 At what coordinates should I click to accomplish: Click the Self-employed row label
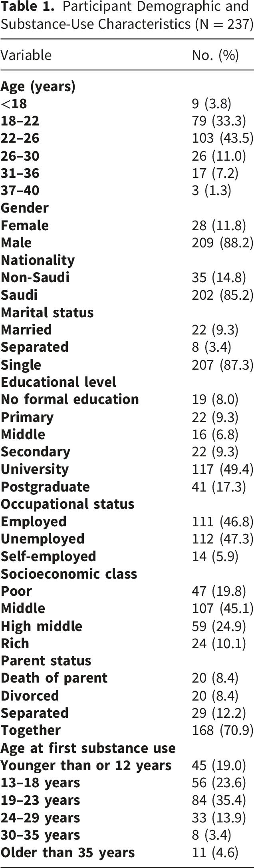(48, 556)
